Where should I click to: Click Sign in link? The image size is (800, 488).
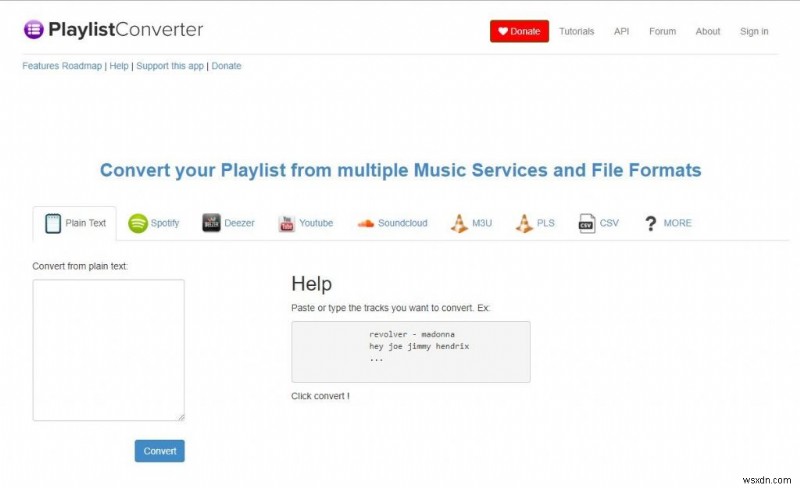(x=754, y=31)
